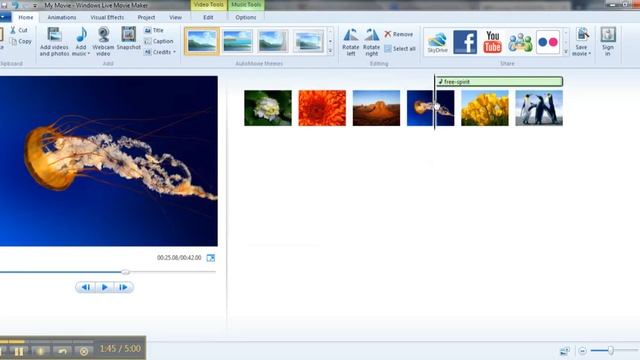The width and height of the screenshot is (640, 360).
Task: Apply the fourth AutoMovie theme
Action: 309,41
